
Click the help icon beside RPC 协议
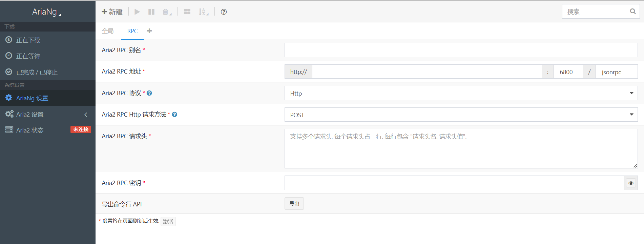149,93
